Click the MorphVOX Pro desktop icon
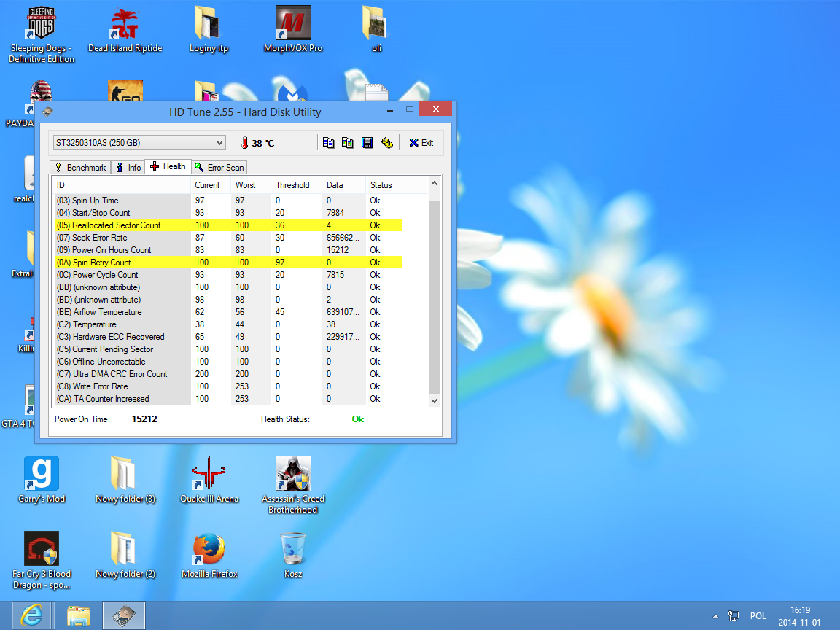The width and height of the screenshot is (840, 630). (x=293, y=30)
